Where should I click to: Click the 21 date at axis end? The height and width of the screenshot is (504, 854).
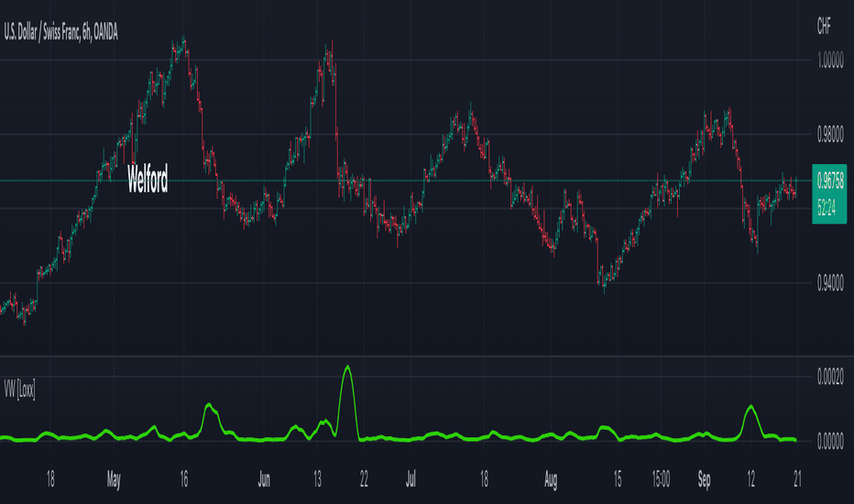797,479
